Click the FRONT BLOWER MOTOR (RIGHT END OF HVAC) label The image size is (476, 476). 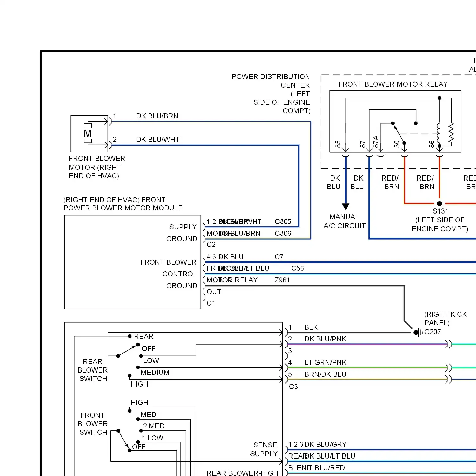tap(97, 167)
